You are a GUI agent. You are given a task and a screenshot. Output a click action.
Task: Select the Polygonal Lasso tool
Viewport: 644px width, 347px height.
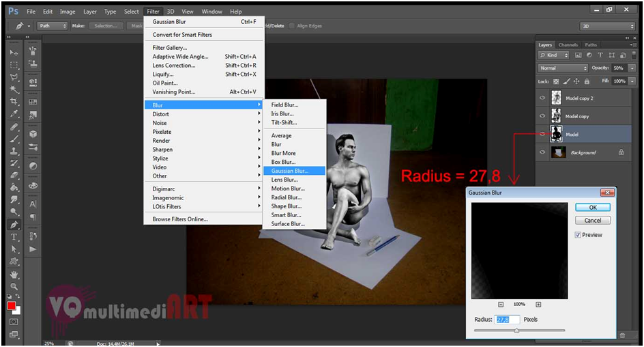click(x=14, y=77)
